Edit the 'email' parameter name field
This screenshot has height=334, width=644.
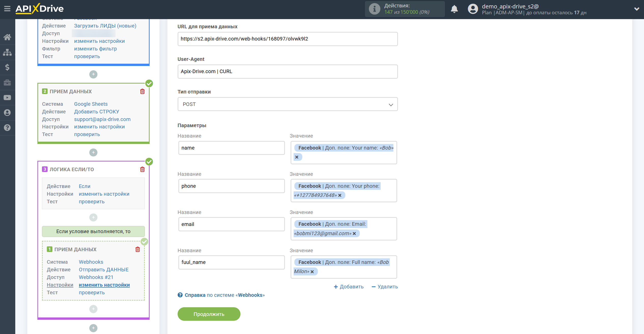click(232, 224)
